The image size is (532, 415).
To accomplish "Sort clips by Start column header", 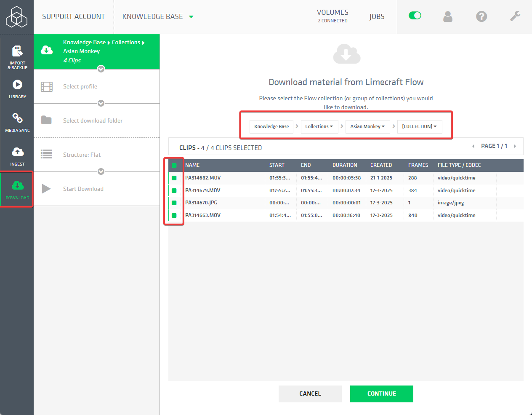I will point(277,165).
